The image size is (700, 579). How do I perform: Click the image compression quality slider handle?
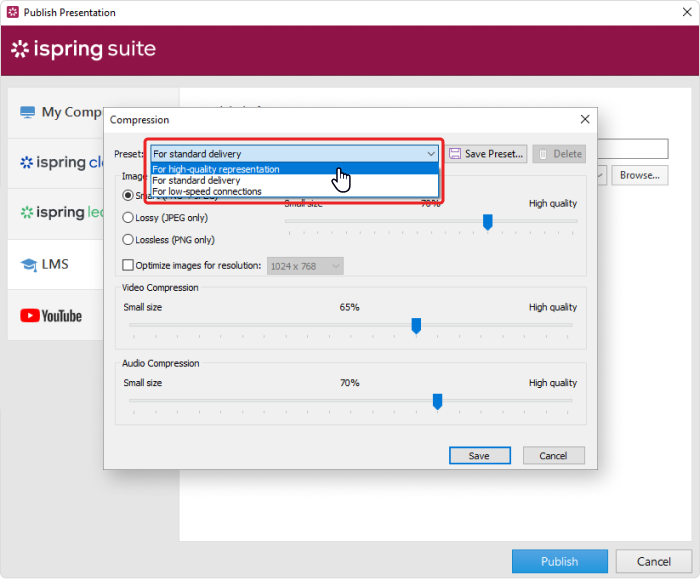(x=488, y=221)
